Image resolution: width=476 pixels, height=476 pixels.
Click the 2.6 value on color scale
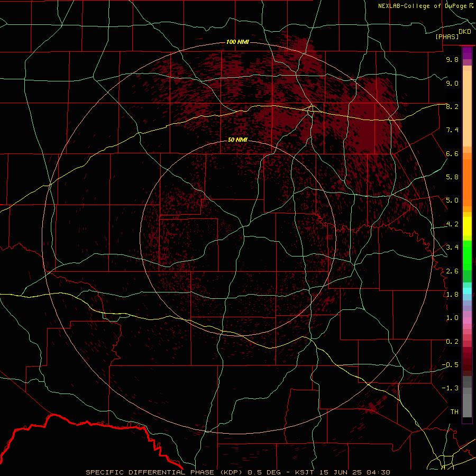[x=452, y=271]
